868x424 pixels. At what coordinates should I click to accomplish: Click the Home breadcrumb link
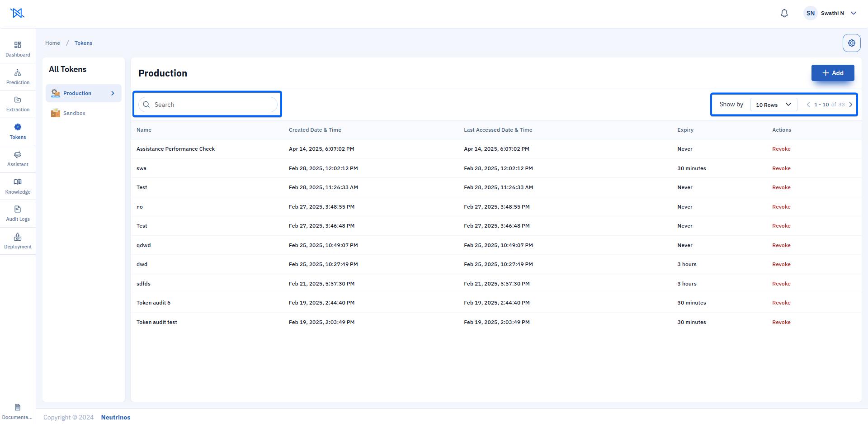52,43
